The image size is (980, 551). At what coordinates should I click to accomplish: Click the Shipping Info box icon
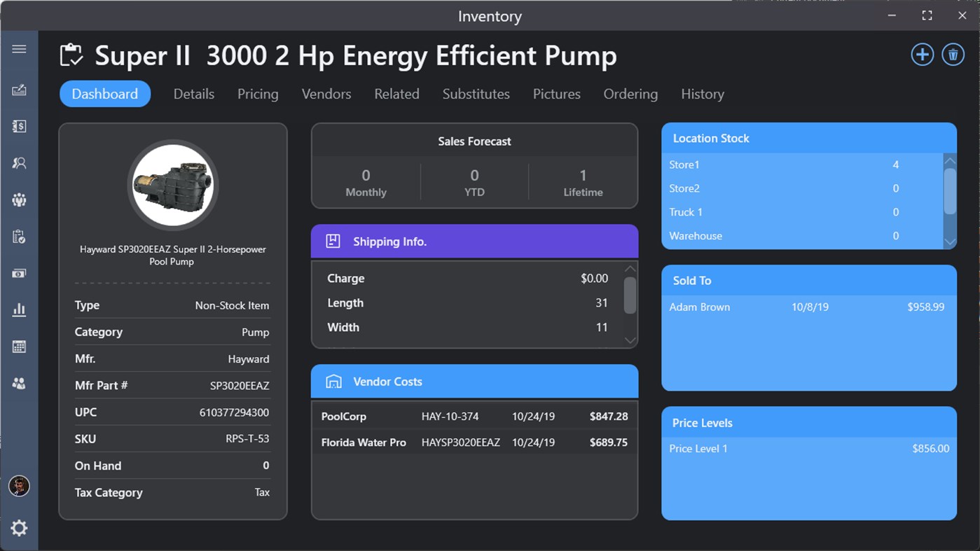333,242
